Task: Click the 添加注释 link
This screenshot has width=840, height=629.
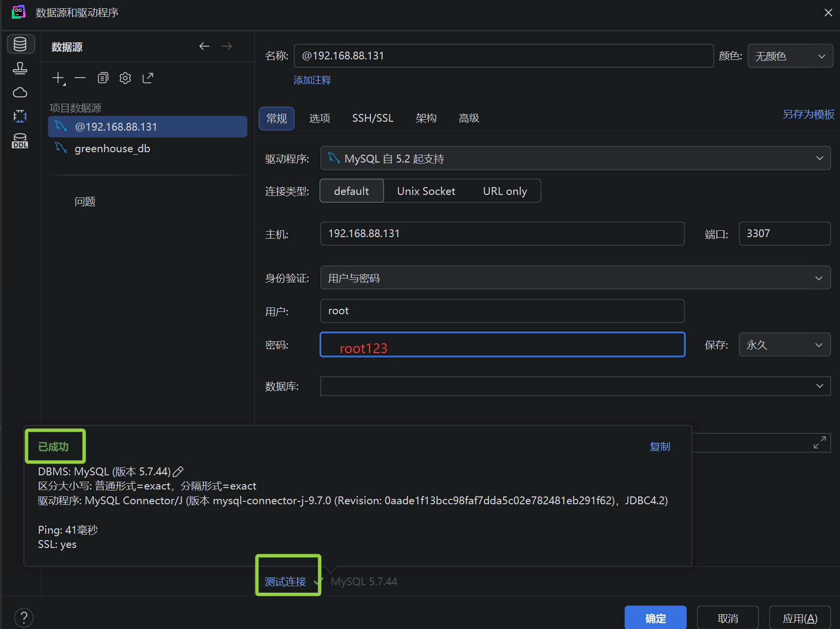Action: (x=312, y=80)
